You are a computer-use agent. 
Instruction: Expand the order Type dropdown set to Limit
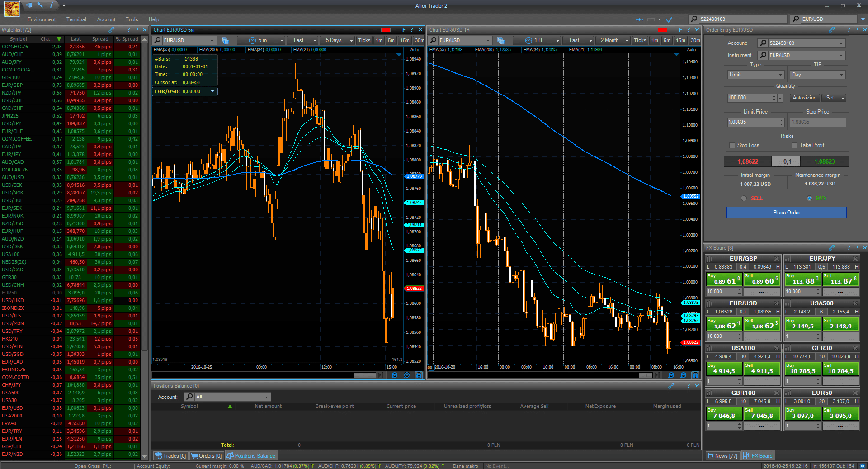click(755, 75)
